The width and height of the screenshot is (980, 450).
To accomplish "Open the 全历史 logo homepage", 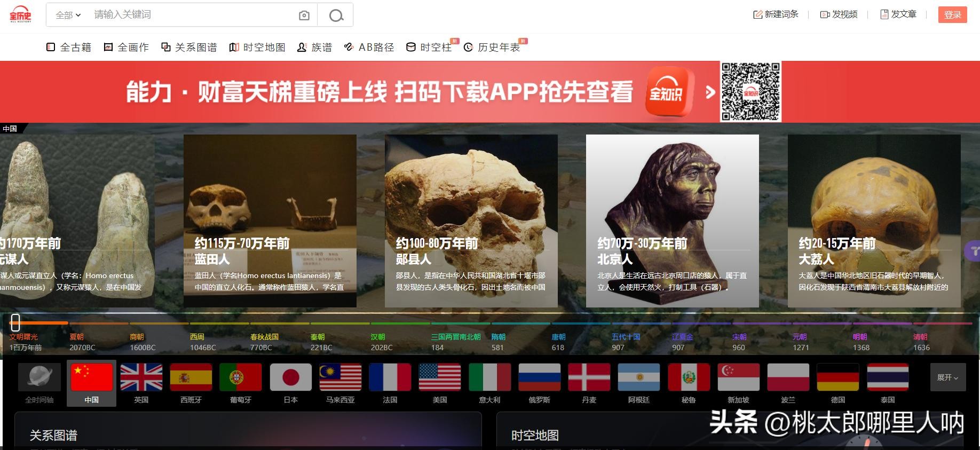I will pos(20,14).
